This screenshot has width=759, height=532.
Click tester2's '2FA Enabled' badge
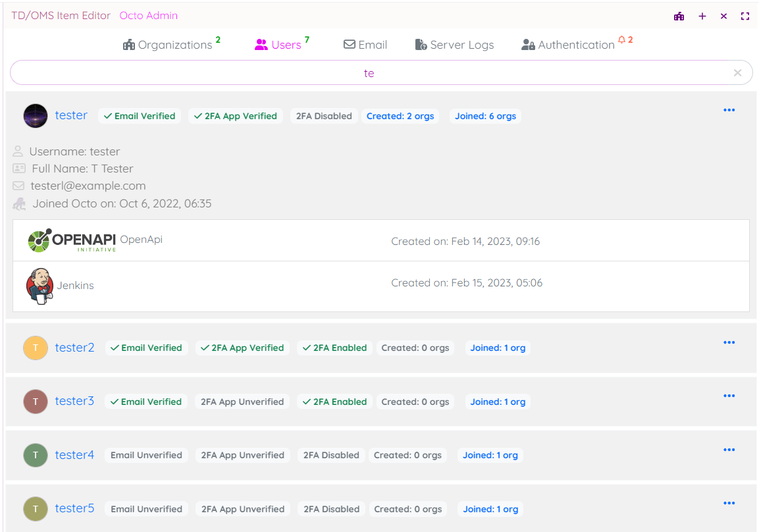[x=334, y=348]
